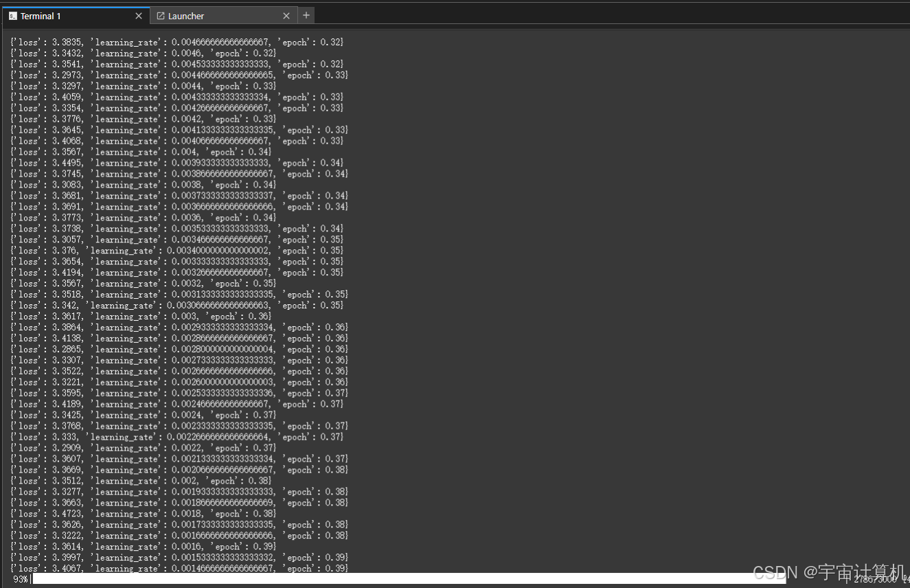Click the terminal icon on Terminal 1 tab
The width and height of the screenshot is (910, 588).
(13, 16)
